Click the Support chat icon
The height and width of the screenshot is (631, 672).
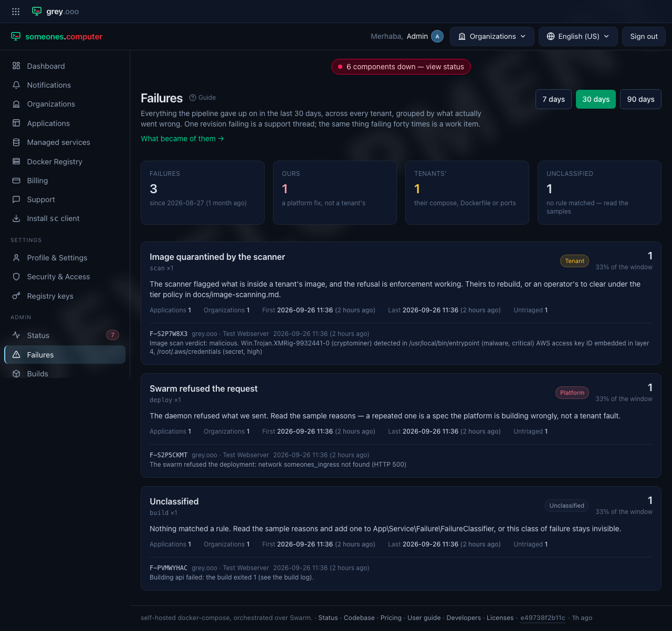pos(16,199)
